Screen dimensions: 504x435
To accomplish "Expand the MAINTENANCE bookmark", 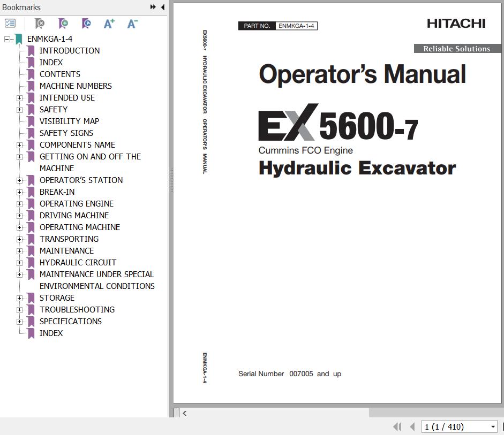I will [19, 251].
